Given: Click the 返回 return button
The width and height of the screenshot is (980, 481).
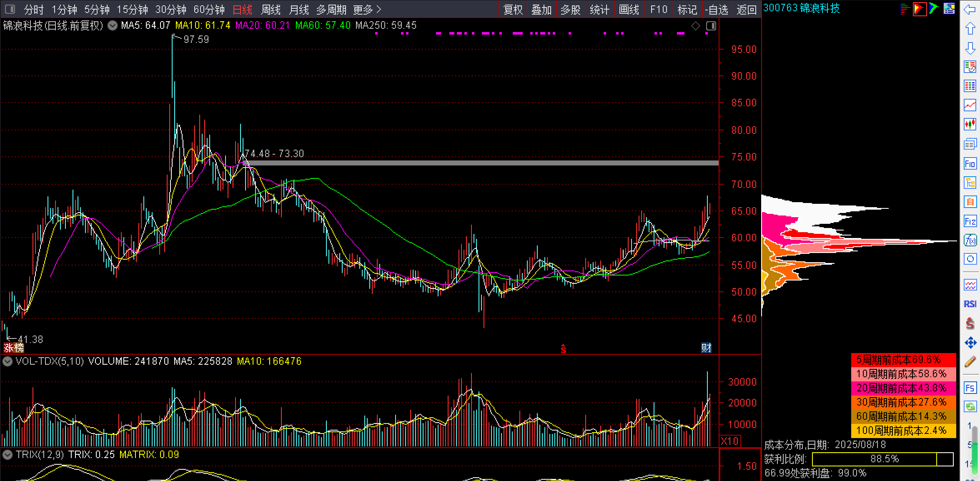Looking at the screenshot, I should click(746, 9).
